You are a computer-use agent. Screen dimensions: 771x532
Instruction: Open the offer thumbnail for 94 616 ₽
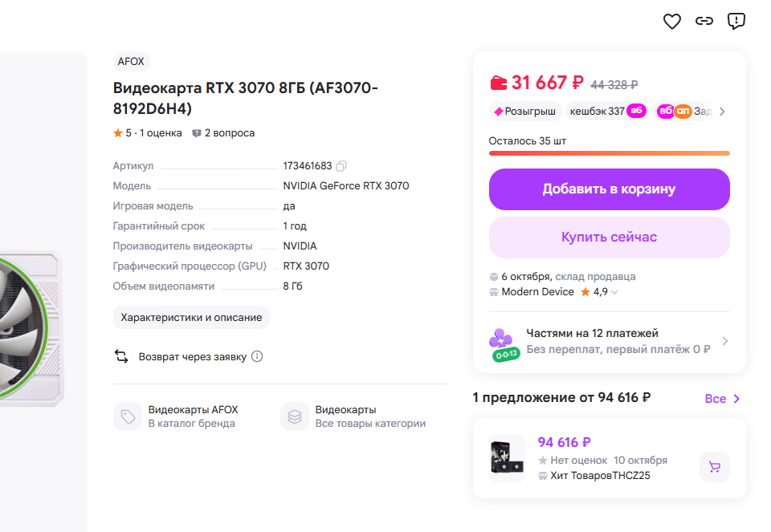(508, 458)
